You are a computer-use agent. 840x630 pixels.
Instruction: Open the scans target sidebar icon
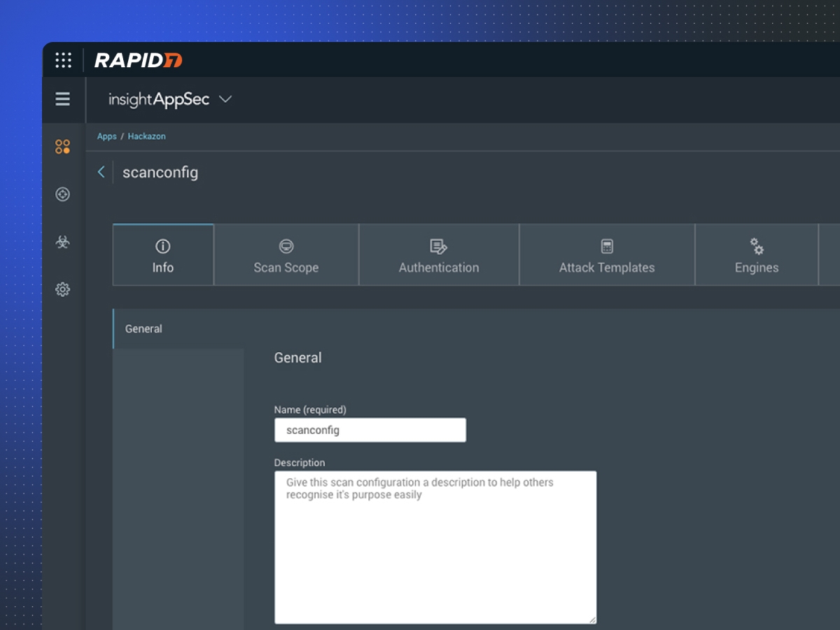(x=63, y=195)
